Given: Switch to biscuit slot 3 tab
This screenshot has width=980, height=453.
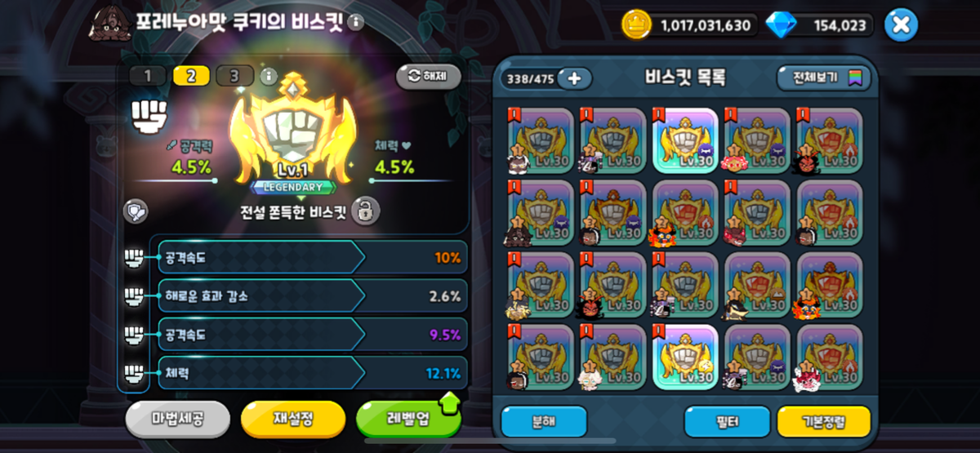Looking at the screenshot, I should click(234, 76).
